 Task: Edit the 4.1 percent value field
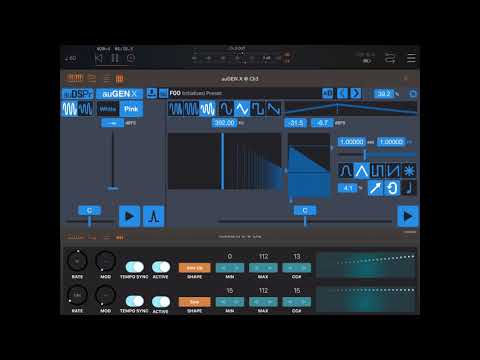tap(347, 188)
